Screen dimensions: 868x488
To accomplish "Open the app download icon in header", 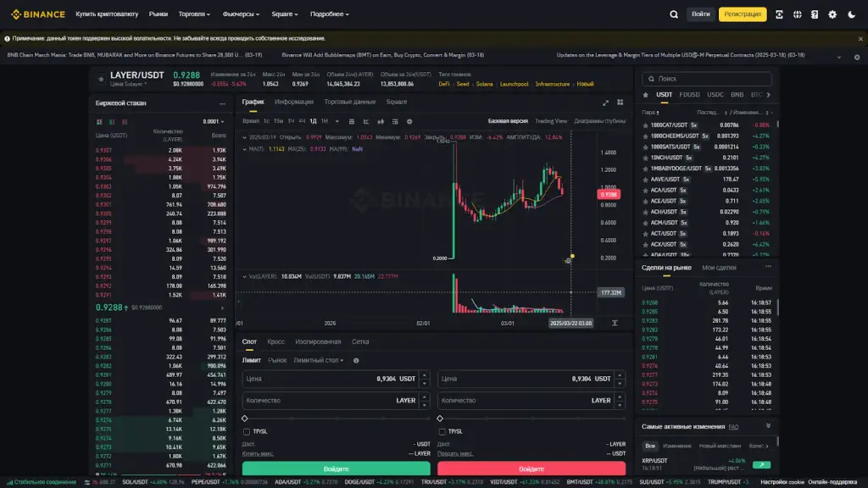I will click(779, 14).
